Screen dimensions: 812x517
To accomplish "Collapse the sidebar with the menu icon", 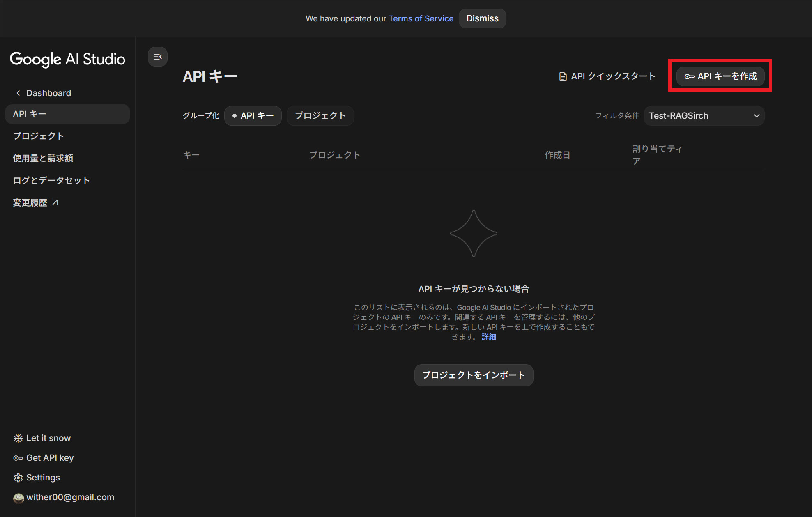I will [157, 57].
